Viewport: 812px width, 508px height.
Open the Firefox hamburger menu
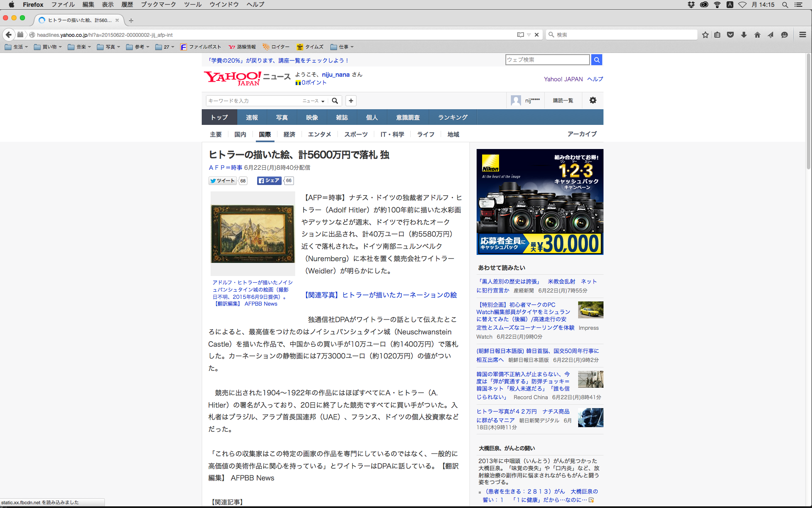pyautogui.click(x=802, y=35)
